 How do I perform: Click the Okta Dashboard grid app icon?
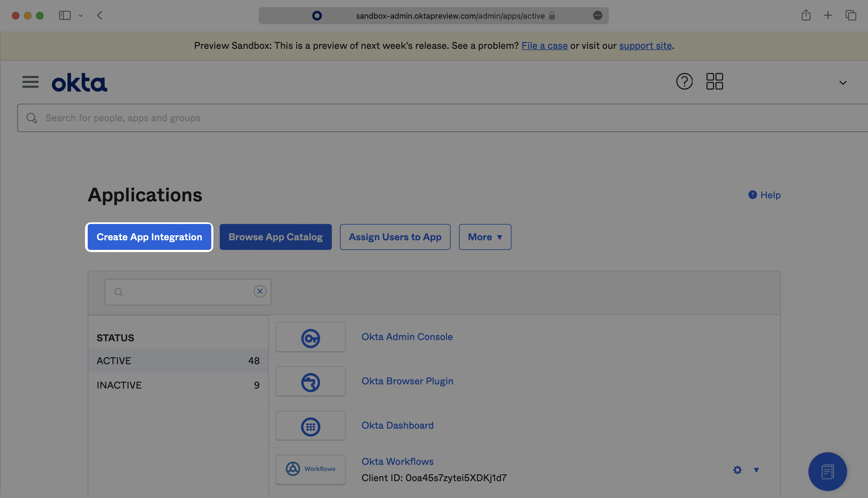point(310,425)
